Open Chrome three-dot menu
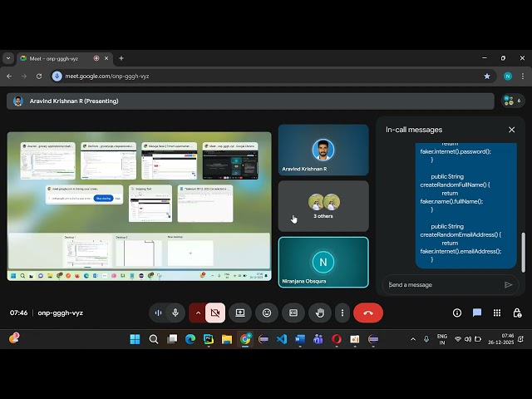Image resolution: width=532 pixels, height=399 pixels. click(x=523, y=76)
